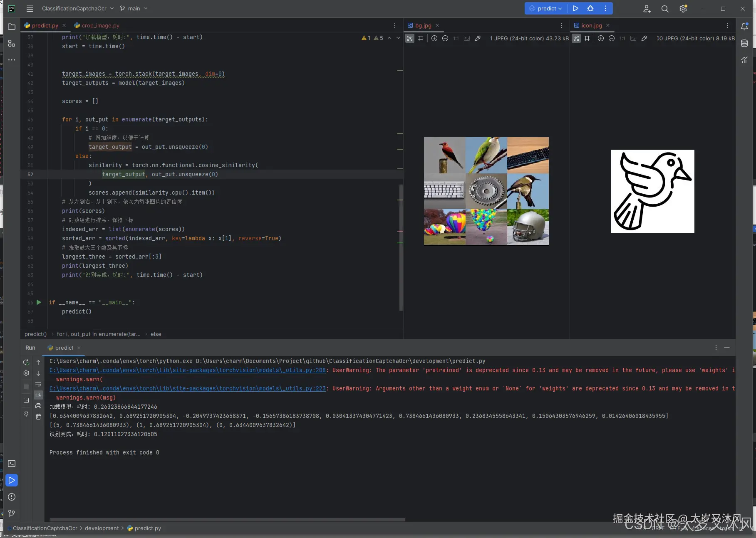Open the Git tool window
Screen dimensions: 756x538
point(12,513)
